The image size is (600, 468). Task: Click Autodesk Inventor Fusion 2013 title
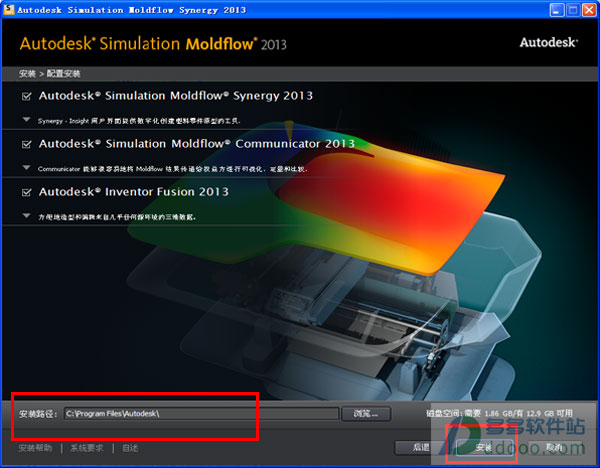(134, 192)
